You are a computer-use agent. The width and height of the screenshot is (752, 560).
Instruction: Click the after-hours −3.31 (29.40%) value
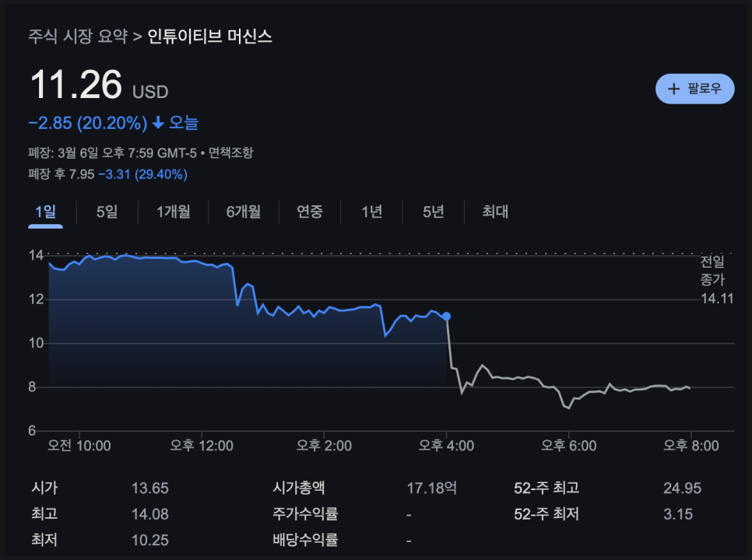pyautogui.click(x=143, y=174)
